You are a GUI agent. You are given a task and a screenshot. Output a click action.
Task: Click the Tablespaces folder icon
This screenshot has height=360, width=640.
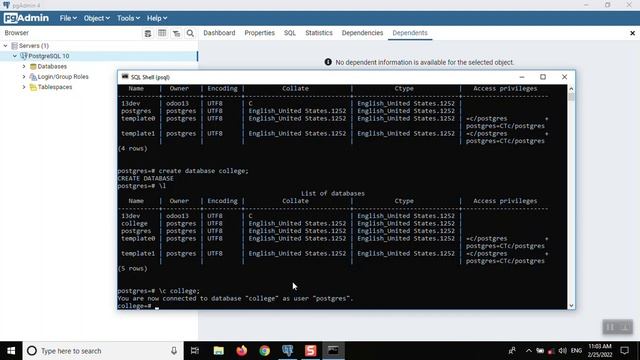click(x=33, y=87)
